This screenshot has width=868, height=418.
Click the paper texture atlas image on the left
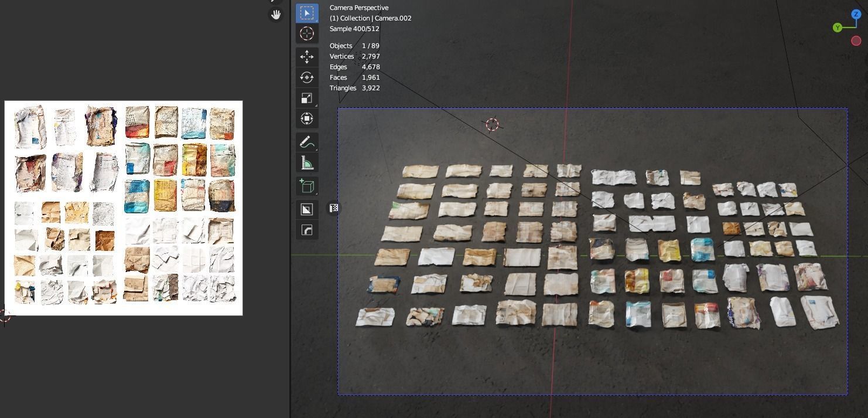tap(123, 208)
